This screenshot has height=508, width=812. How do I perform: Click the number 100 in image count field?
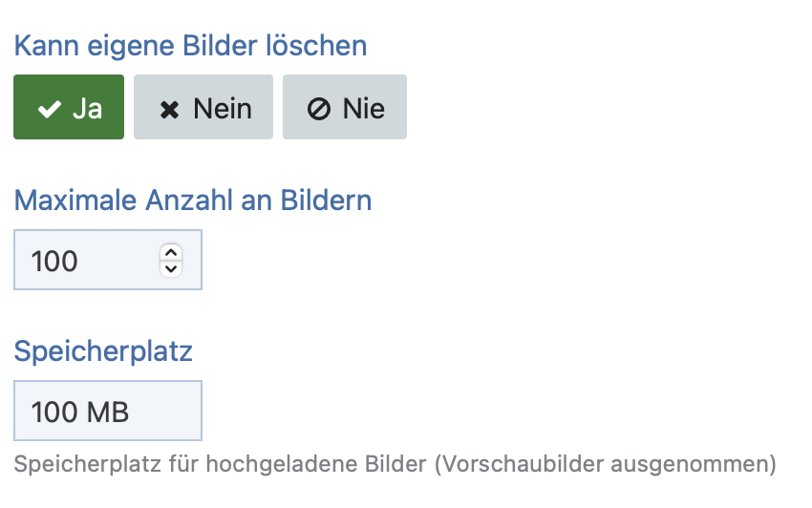54,260
